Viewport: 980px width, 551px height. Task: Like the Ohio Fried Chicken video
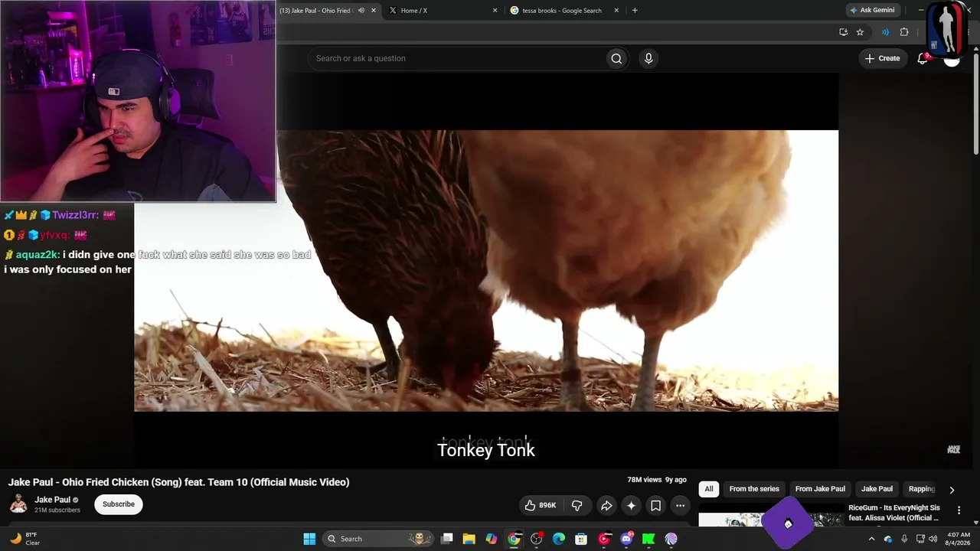click(x=540, y=505)
